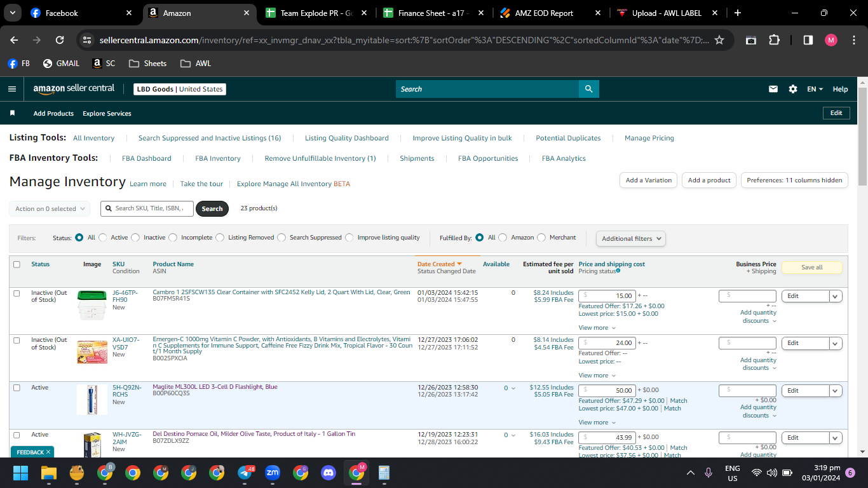Click the Amazon Seller Central logo
The image size is (868, 488).
click(74, 89)
